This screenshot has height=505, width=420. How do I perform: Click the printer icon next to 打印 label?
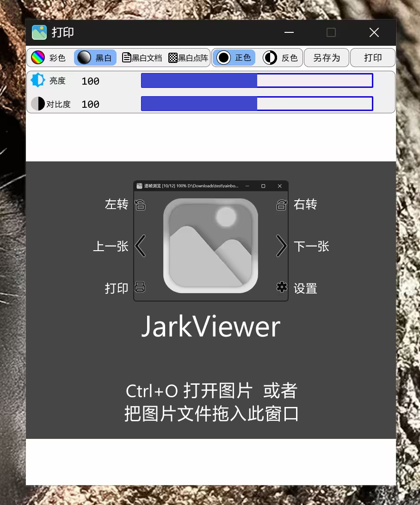140,287
